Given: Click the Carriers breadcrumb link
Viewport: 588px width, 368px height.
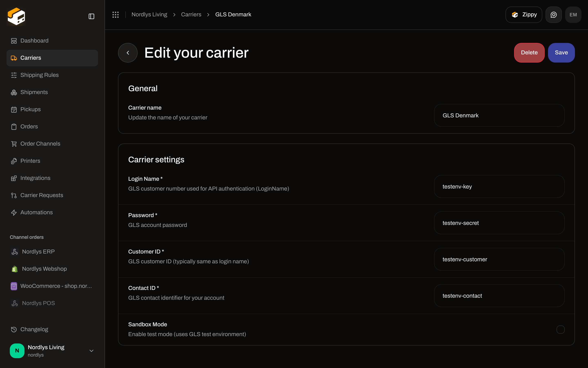Looking at the screenshot, I should coord(191,15).
